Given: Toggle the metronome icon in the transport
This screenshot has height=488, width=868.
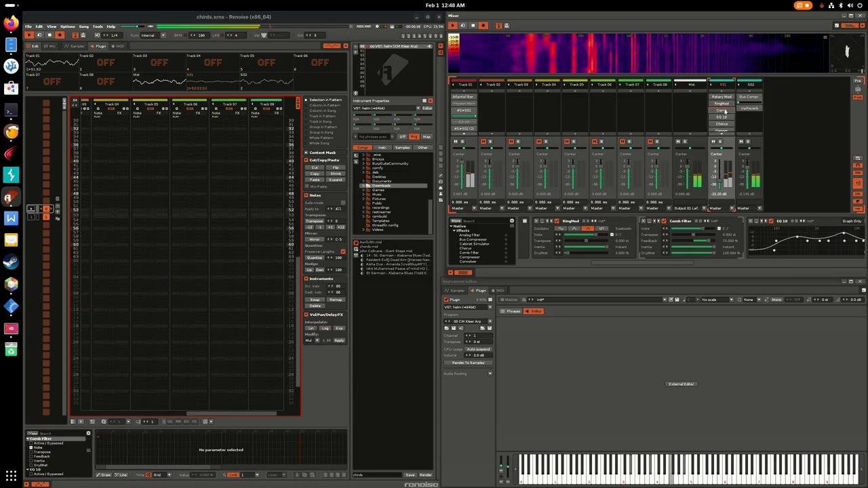Looking at the screenshot, I should 83,35.
